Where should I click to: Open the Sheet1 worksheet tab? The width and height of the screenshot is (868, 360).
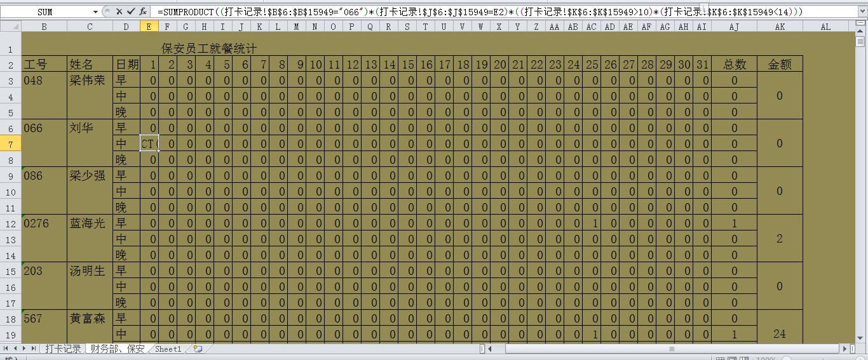168,349
